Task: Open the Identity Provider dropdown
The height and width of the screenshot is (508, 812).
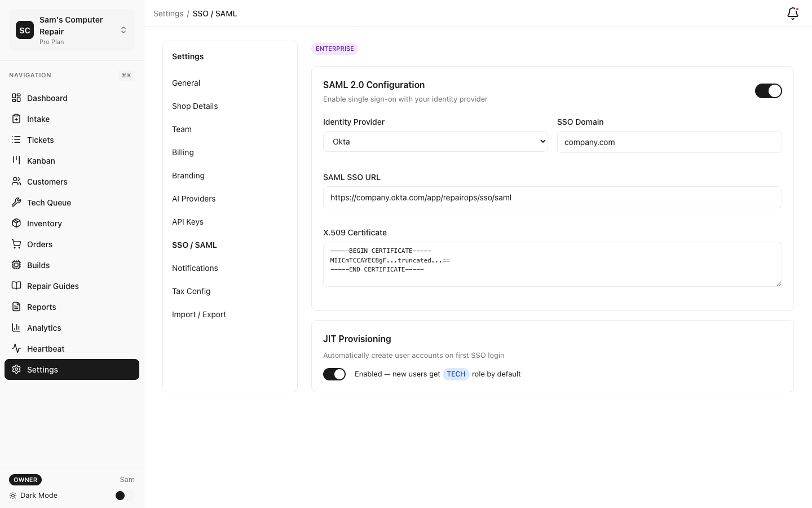Action: pyautogui.click(x=435, y=141)
